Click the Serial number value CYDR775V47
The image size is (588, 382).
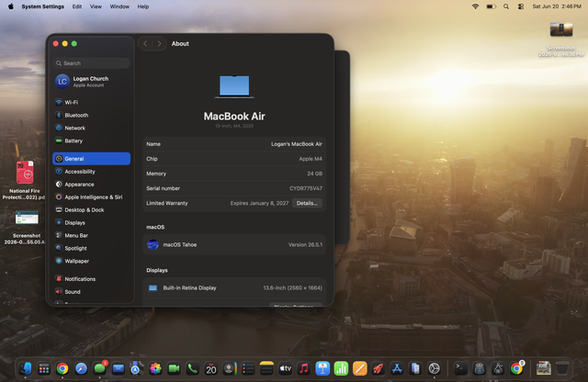[x=306, y=188]
